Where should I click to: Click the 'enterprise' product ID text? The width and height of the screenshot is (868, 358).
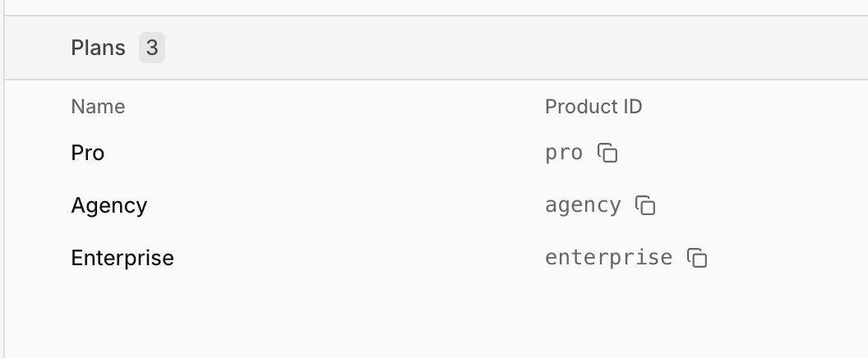point(608,258)
